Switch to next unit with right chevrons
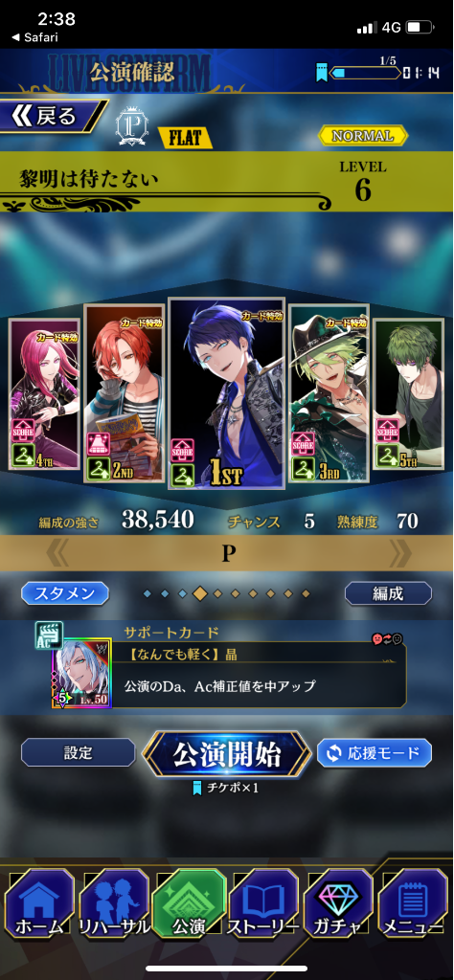 pyautogui.click(x=400, y=553)
